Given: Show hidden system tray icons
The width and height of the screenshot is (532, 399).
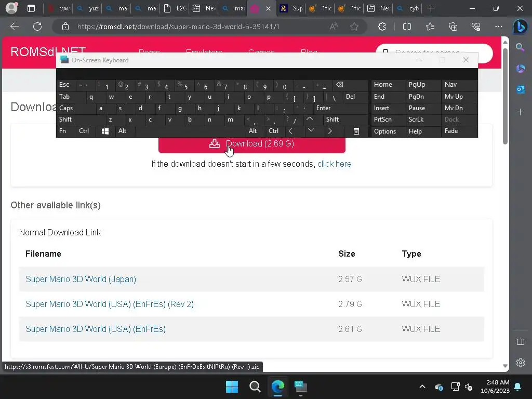Looking at the screenshot, I should pyautogui.click(x=422, y=387).
